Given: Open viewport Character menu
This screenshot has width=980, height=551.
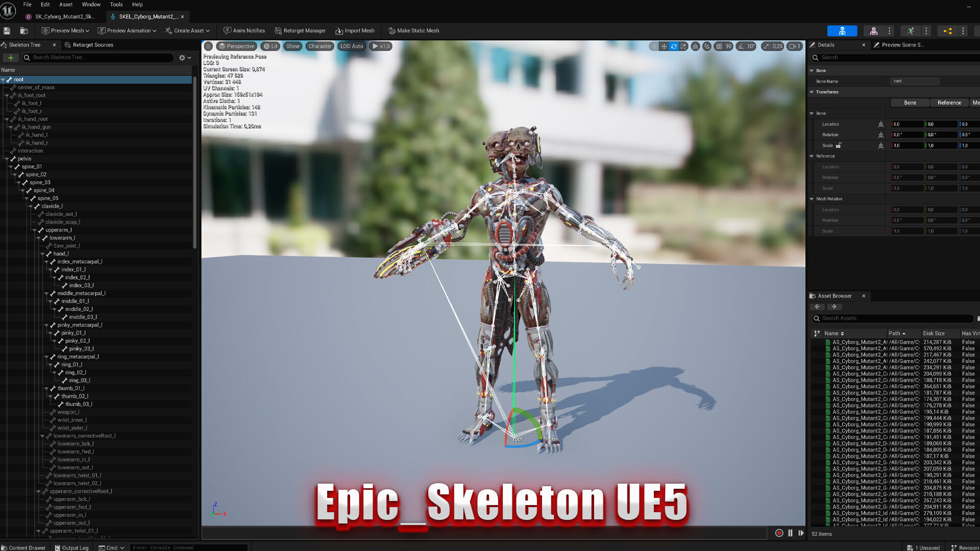Looking at the screenshot, I should [x=320, y=46].
